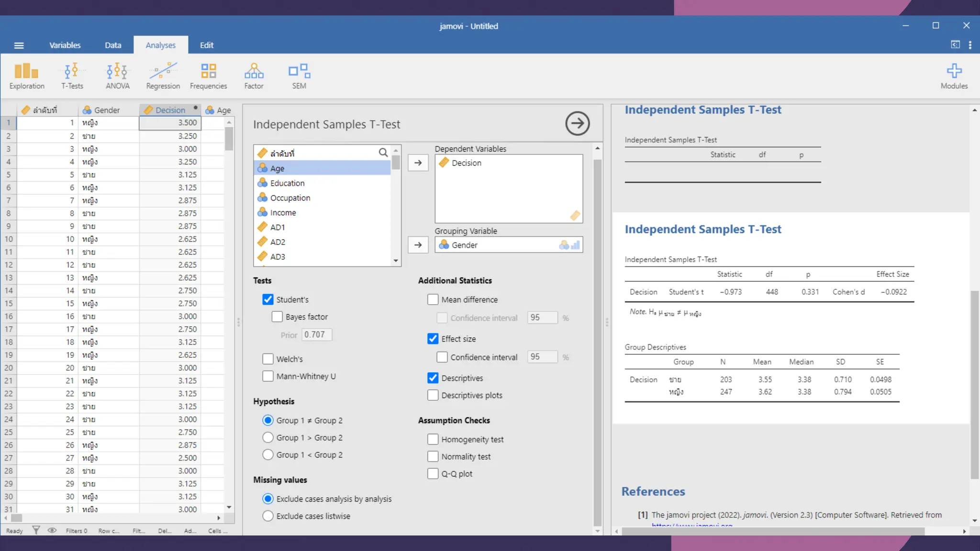Screen dimensions: 980x551
Task: Open the ANOVA analysis menu
Action: pos(117,76)
